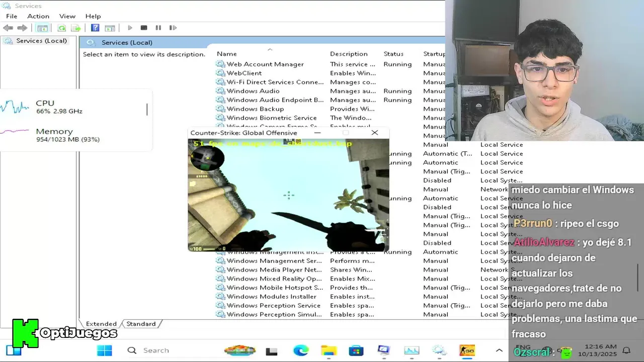Click the Windows Backup service gear icon
644x362 pixels.
pos(220,109)
